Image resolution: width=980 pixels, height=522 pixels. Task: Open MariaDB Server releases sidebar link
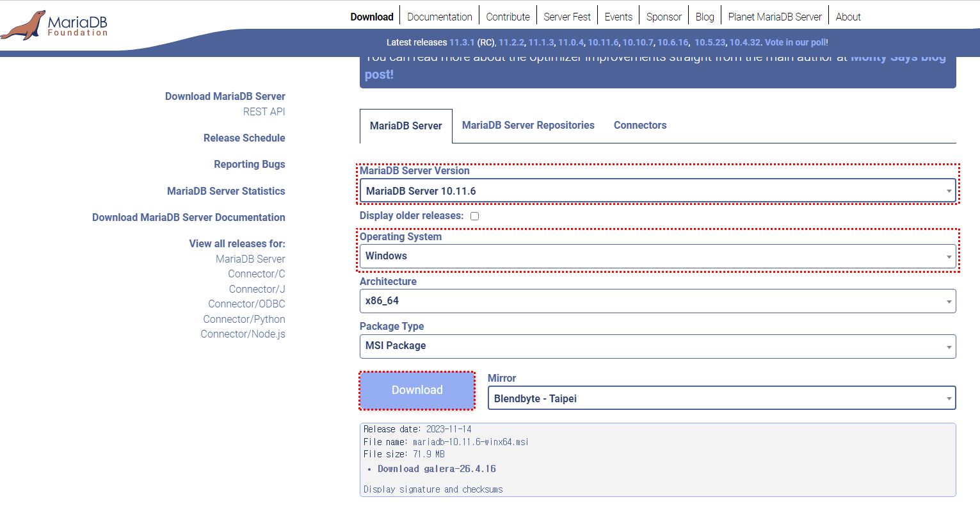pos(250,259)
